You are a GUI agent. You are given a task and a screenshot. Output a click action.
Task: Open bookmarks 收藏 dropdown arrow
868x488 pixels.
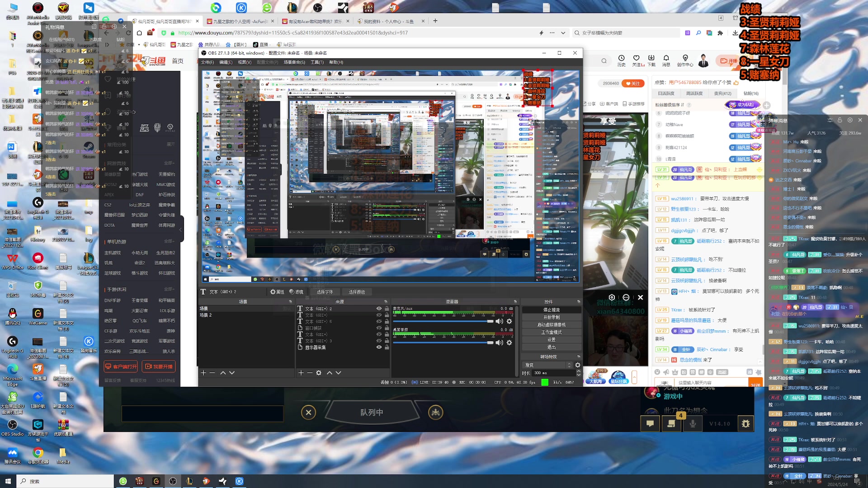[139, 44]
